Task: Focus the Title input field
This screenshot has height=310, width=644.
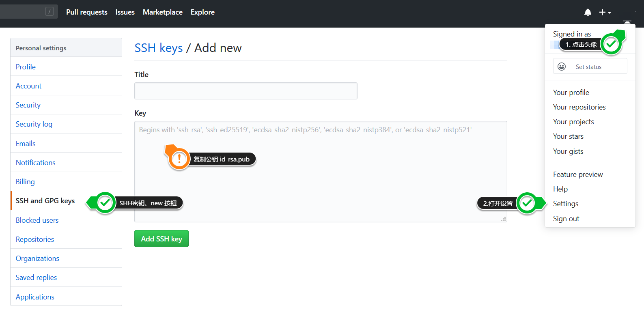Action: tap(246, 91)
